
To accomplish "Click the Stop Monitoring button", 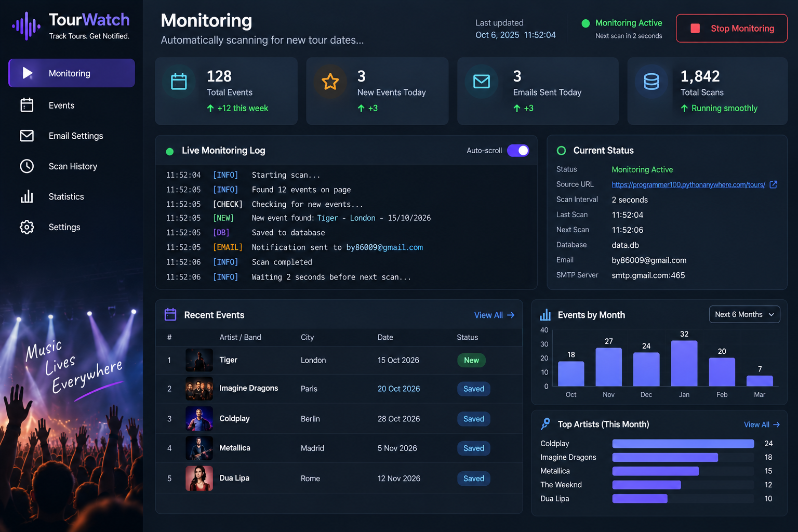I will (x=731, y=28).
